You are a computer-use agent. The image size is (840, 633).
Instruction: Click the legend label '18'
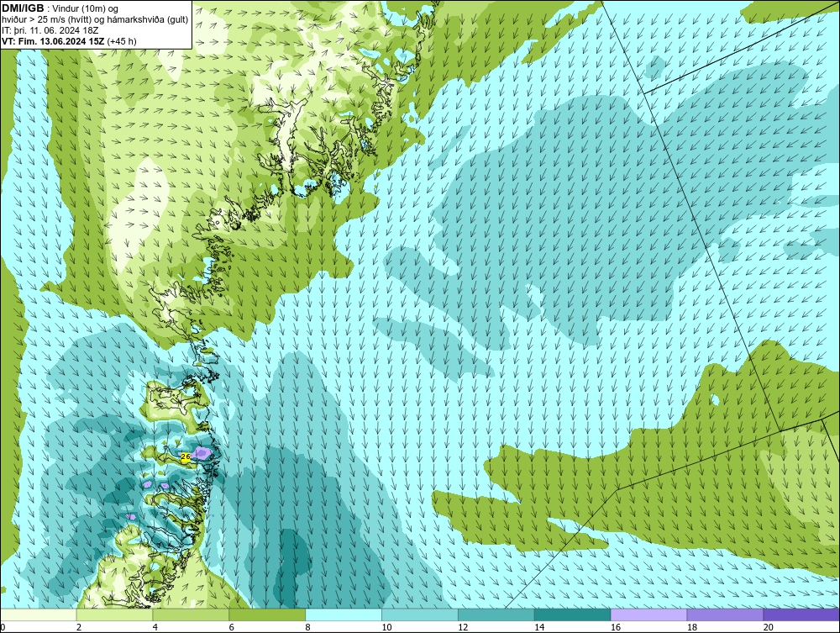point(691,627)
